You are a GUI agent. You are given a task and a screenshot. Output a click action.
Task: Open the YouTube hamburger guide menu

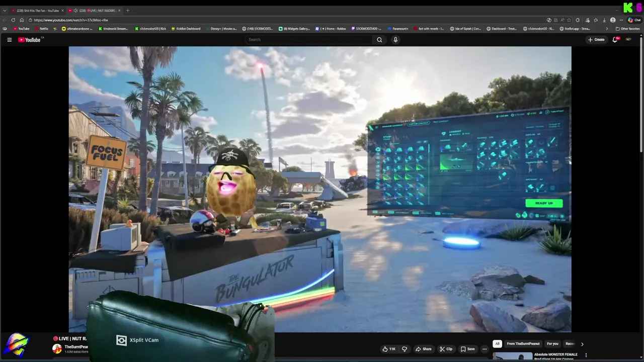click(9, 40)
